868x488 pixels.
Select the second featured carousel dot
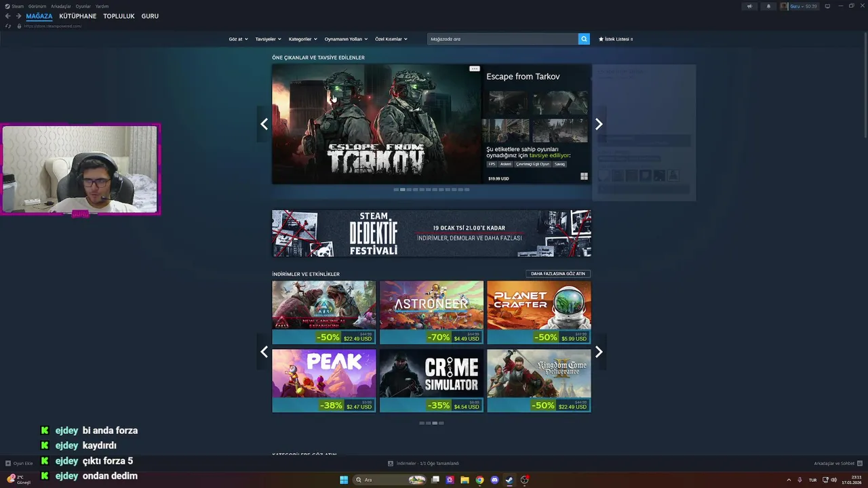(x=403, y=190)
